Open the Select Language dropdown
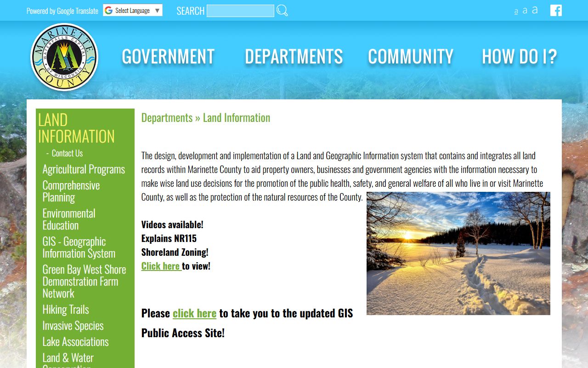Screen dimensions: 588x368 [133, 11]
